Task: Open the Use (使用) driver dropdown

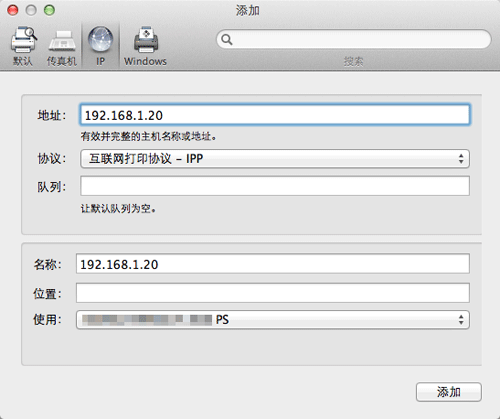Action: [273, 320]
